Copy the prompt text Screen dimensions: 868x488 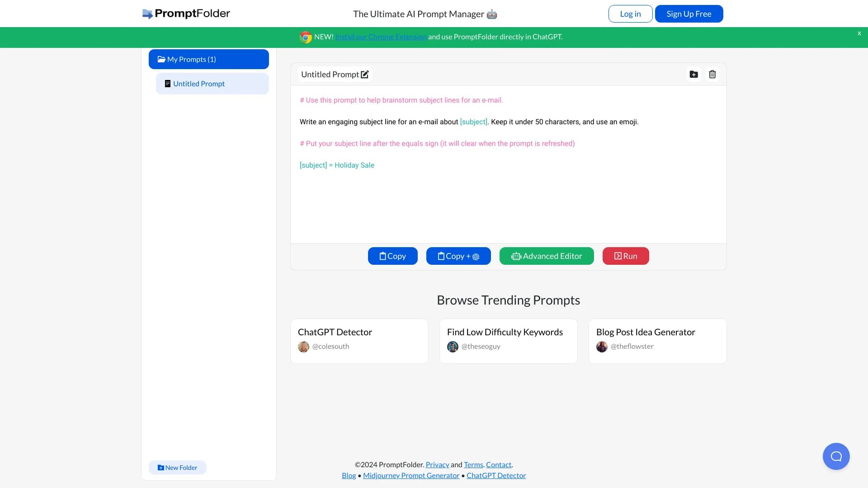[x=392, y=256]
